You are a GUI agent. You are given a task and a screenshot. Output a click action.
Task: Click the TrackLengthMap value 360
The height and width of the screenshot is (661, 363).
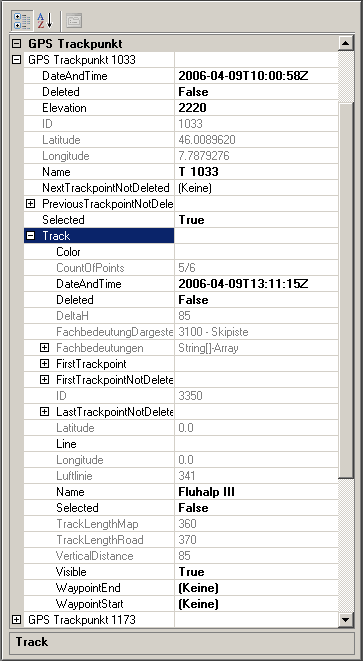pos(187,524)
